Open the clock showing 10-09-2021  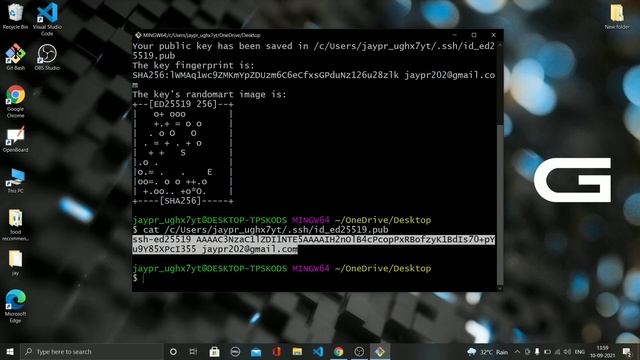(602, 352)
